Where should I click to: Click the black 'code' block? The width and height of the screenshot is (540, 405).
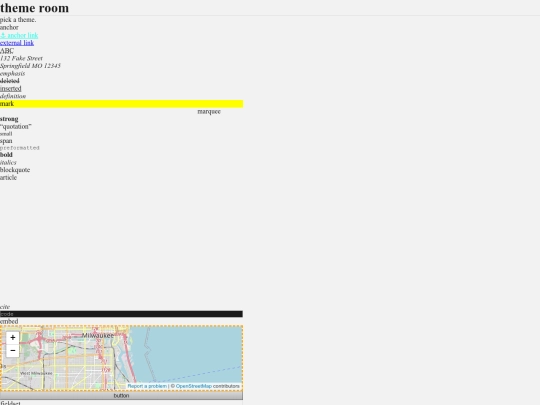click(x=121, y=314)
